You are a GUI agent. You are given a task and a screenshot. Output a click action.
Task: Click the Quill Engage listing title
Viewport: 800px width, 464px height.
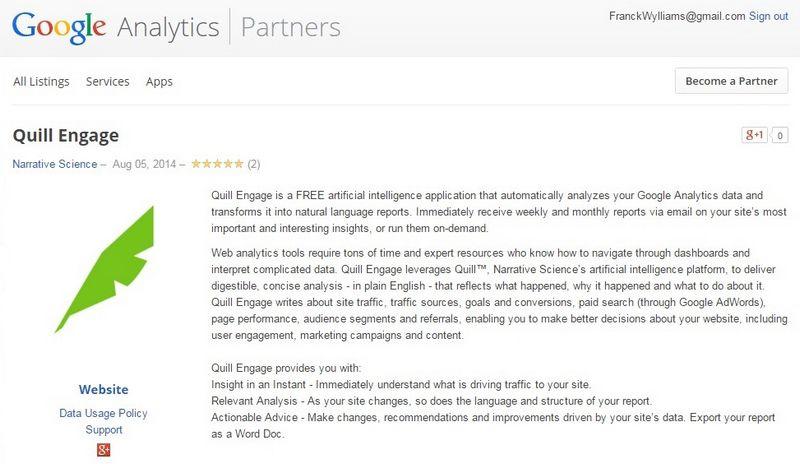(x=65, y=134)
